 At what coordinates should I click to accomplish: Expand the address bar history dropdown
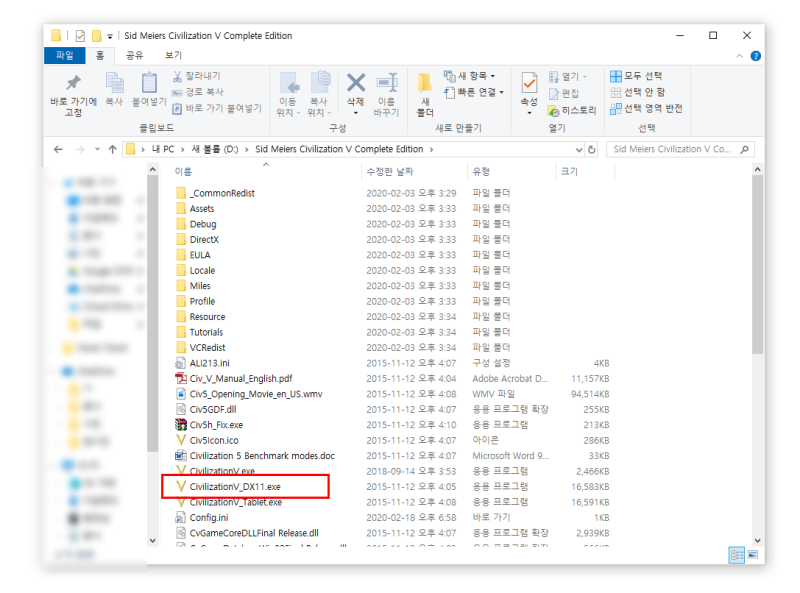[579, 150]
